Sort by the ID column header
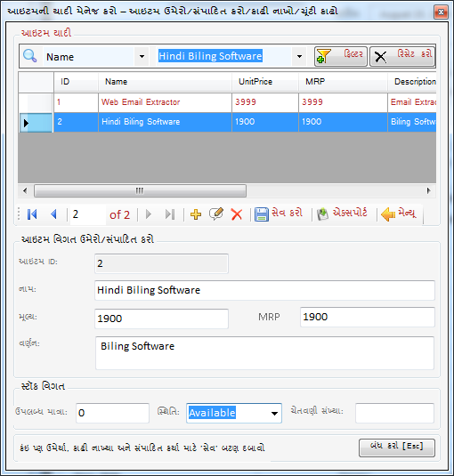The image size is (454, 476). coord(76,82)
